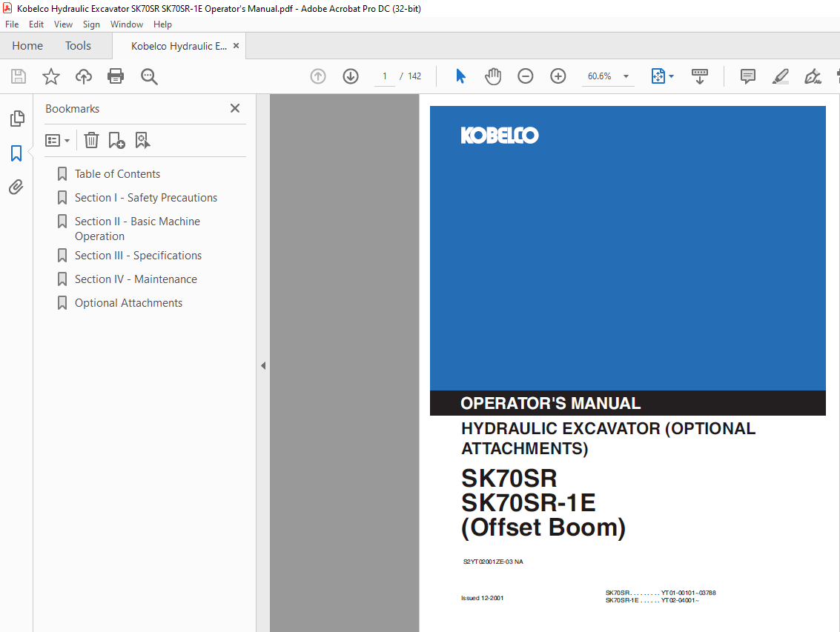Switch to the Home tab
840x632 pixels.
coord(27,46)
